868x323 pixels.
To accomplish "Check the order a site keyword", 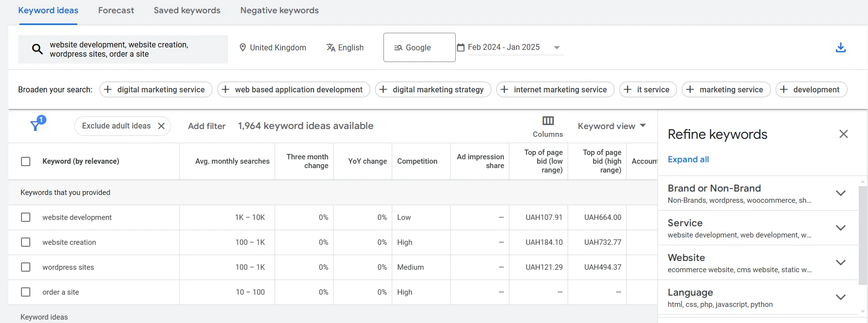I will pos(26,292).
